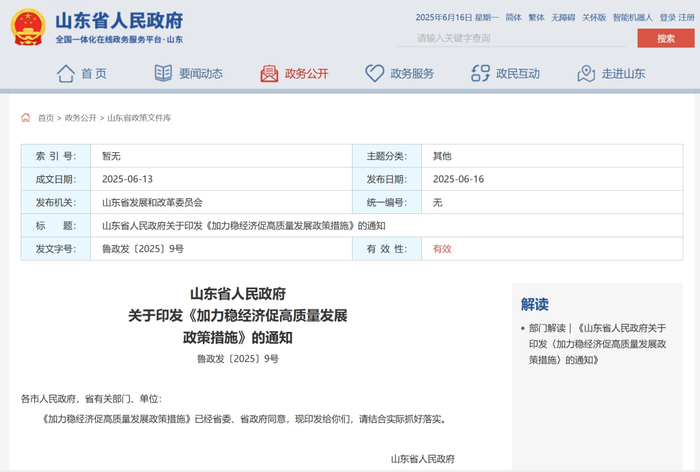
Task: Open the 政务服务 navigation tab
Action: pos(411,73)
